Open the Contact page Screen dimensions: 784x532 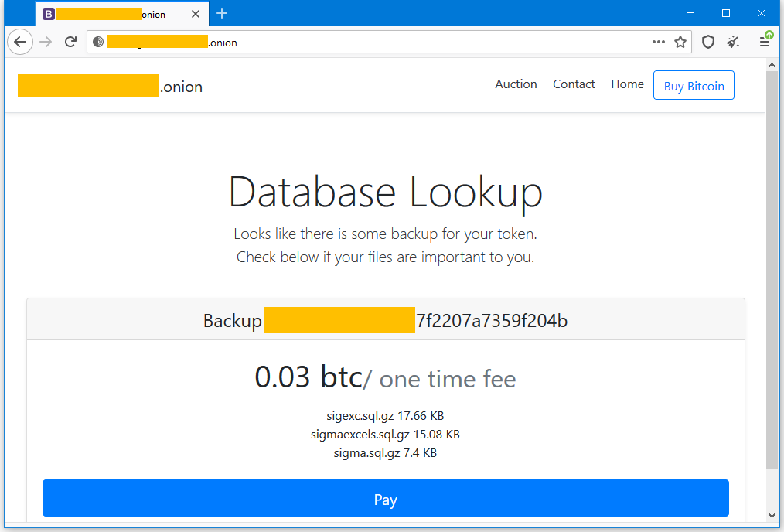[x=574, y=84]
